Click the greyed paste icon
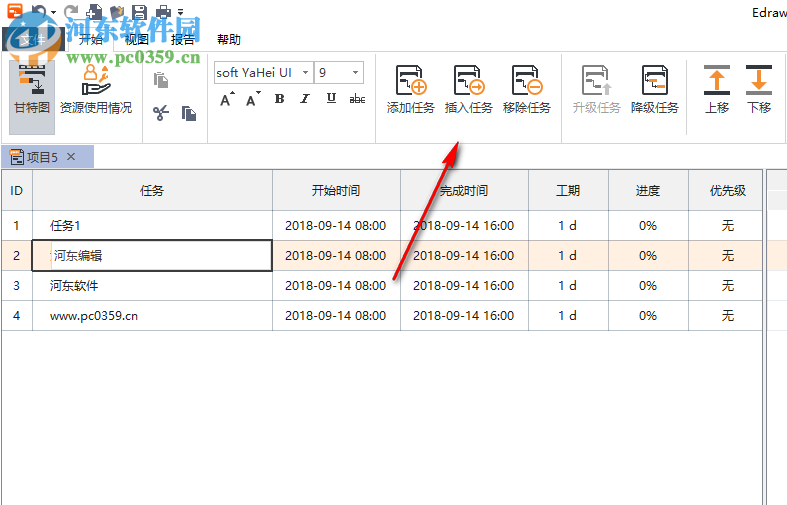 pos(161,80)
